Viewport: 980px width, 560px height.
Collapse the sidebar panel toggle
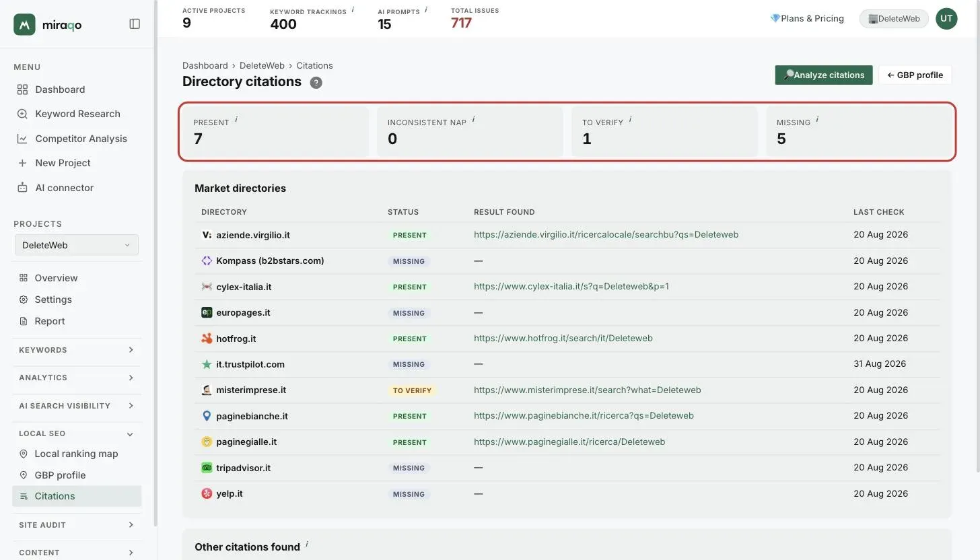point(135,24)
